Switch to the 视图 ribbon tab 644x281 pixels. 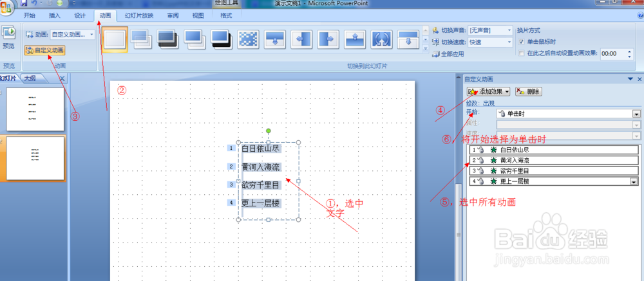pyautogui.click(x=198, y=15)
